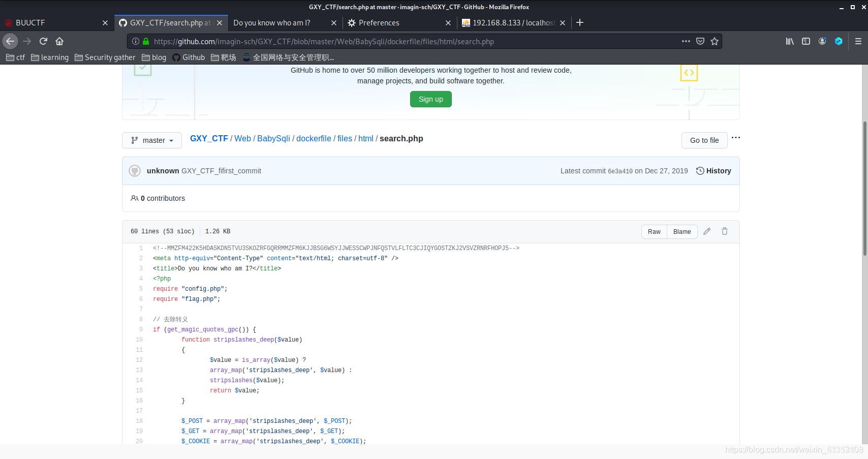Reload the page with the refresh icon
Viewport: 868px width, 459px height.
point(43,41)
